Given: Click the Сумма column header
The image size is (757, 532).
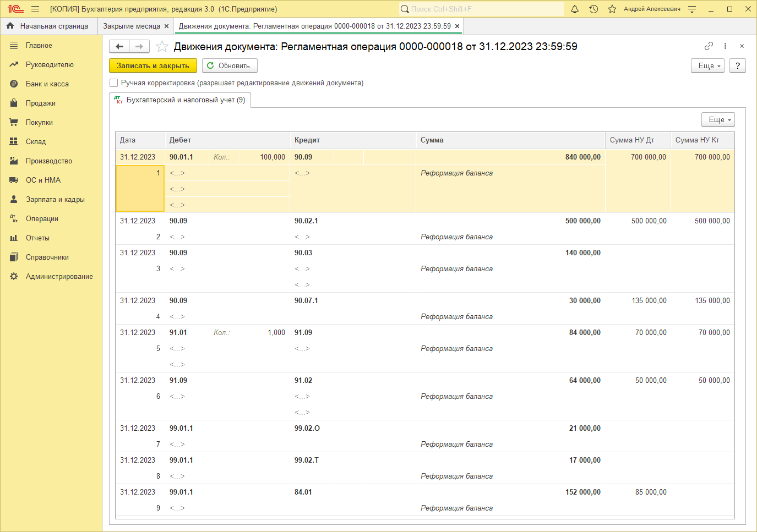Looking at the screenshot, I should click(x=510, y=140).
